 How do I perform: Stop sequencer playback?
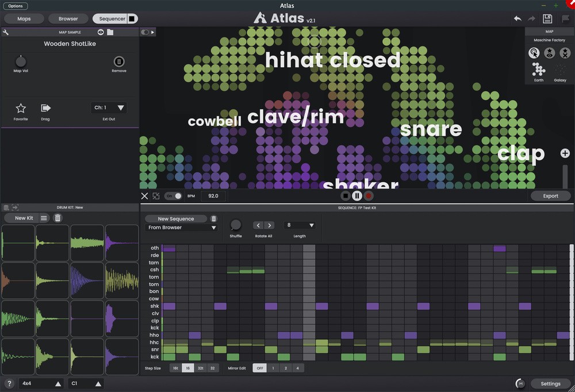[x=345, y=196]
